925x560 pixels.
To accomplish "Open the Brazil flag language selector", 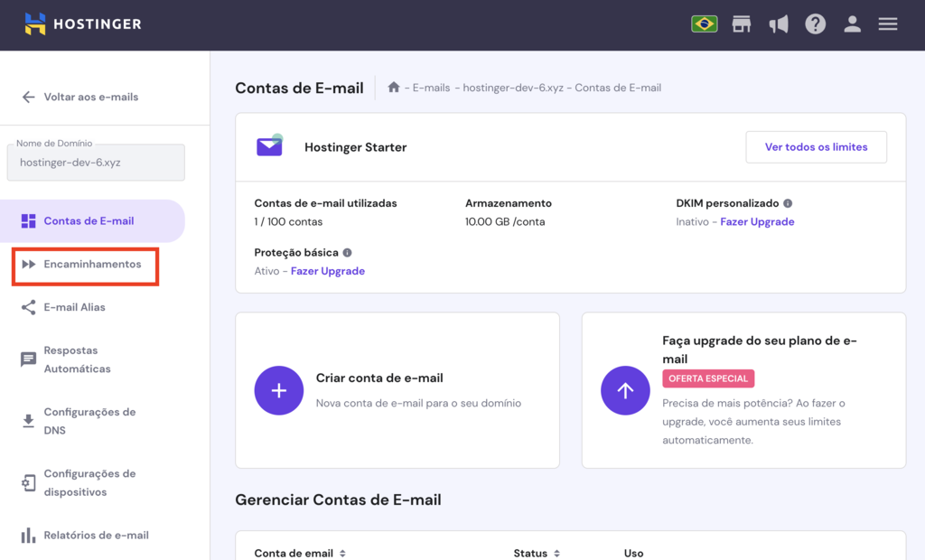I will (705, 24).
